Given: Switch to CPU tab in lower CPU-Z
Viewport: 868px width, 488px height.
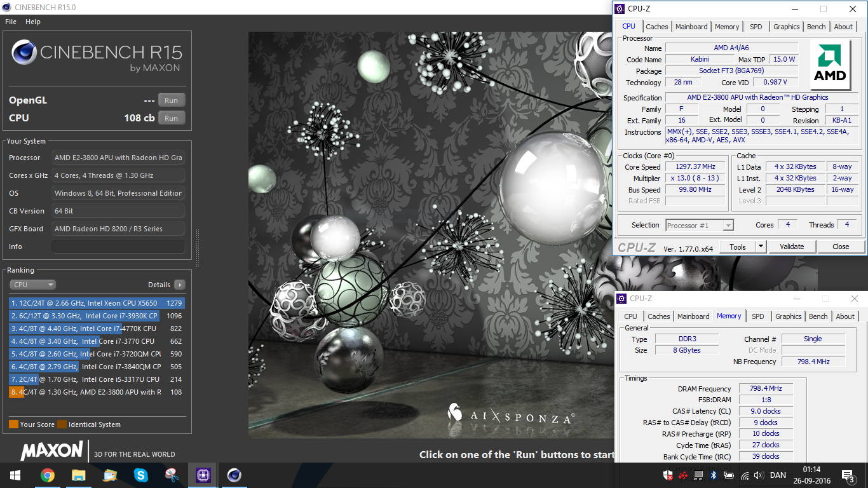Looking at the screenshot, I should click(630, 316).
